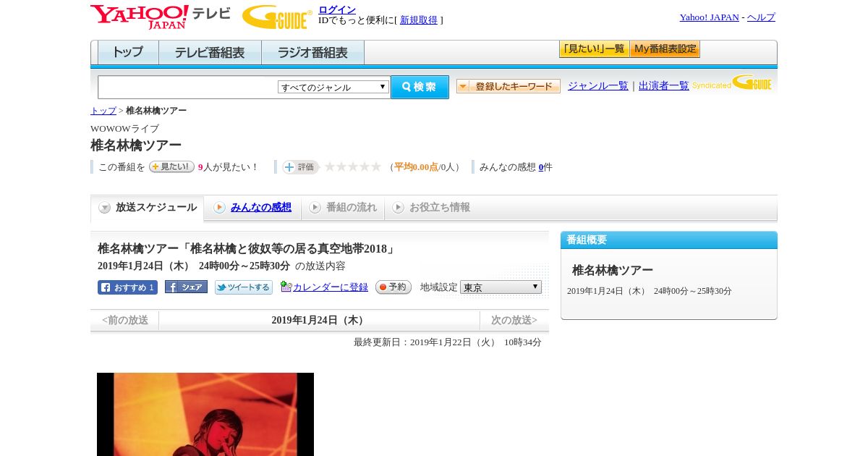Open the すべてのジャンル dropdown
This screenshot has width=868, height=456.
333,87
